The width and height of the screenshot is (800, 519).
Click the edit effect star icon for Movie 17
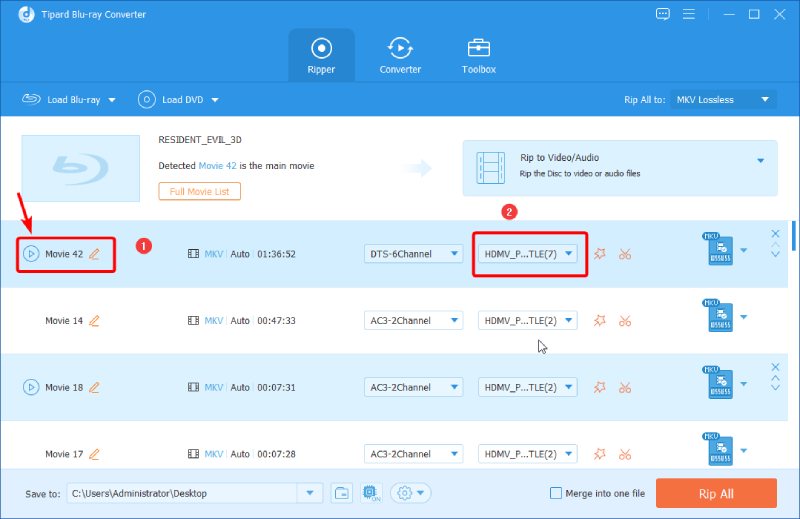(599, 454)
